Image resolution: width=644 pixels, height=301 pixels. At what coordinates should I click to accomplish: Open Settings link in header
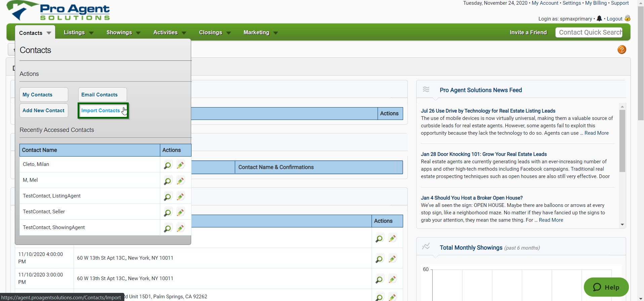coord(572,3)
